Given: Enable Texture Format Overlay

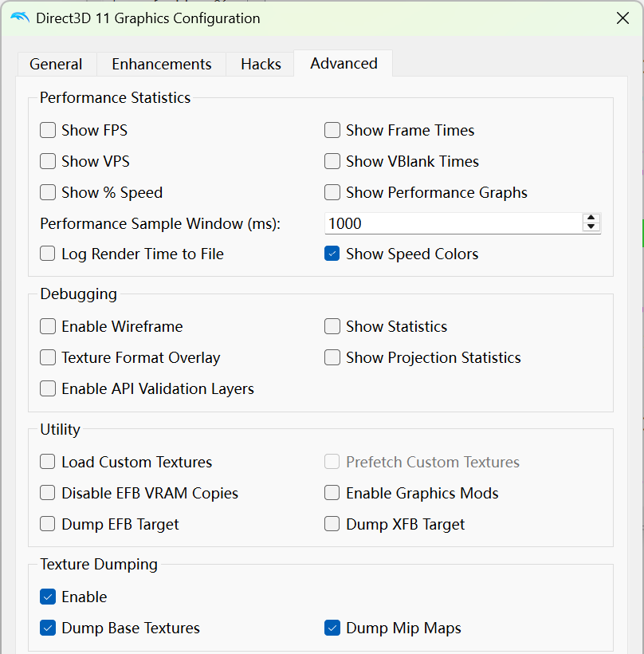Looking at the screenshot, I should pos(48,357).
